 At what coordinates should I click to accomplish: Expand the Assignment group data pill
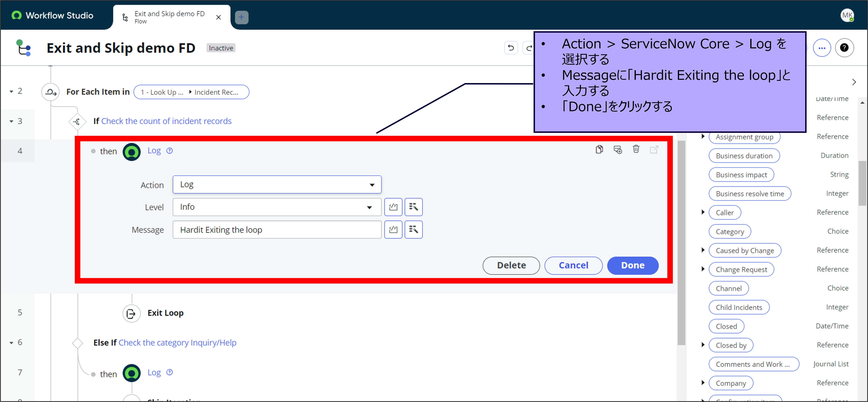click(703, 137)
